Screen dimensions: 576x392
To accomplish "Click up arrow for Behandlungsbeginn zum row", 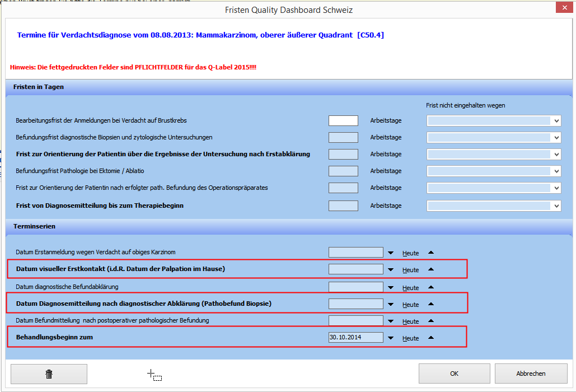I will pyautogui.click(x=431, y=338).
